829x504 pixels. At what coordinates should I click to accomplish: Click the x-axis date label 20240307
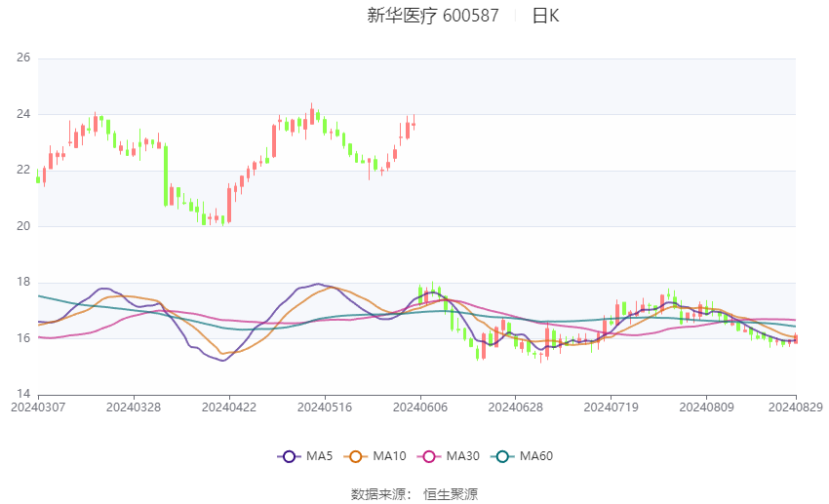click(38, 407)
